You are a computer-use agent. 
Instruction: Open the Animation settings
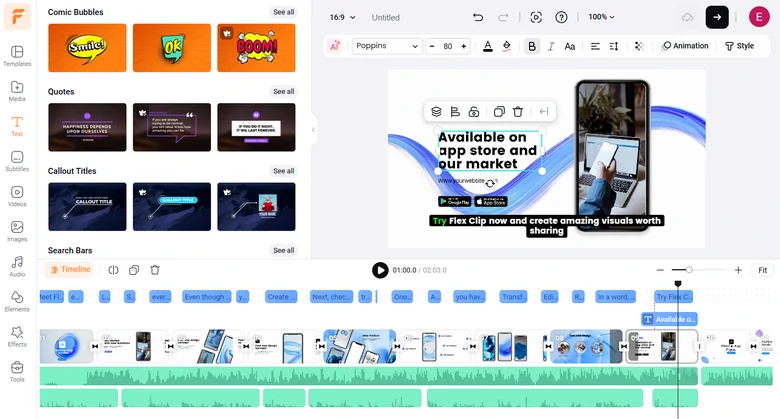pyautogui.click(x=685, y=46)
